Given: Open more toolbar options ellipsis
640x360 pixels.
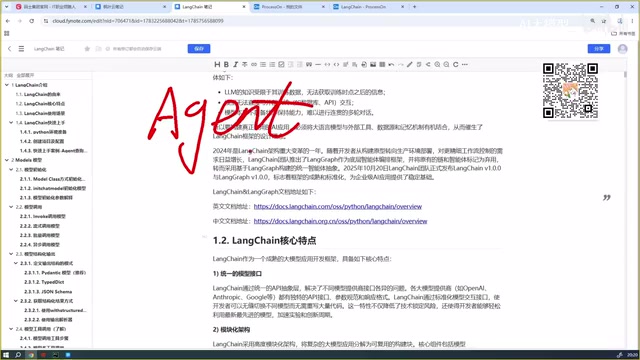Looking at the screenshot, I should coord(465,64).
